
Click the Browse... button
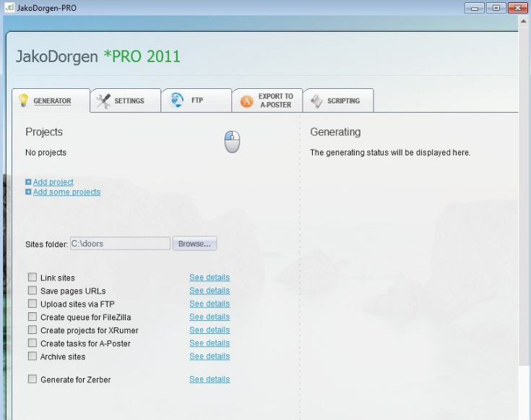coord(195,244)
